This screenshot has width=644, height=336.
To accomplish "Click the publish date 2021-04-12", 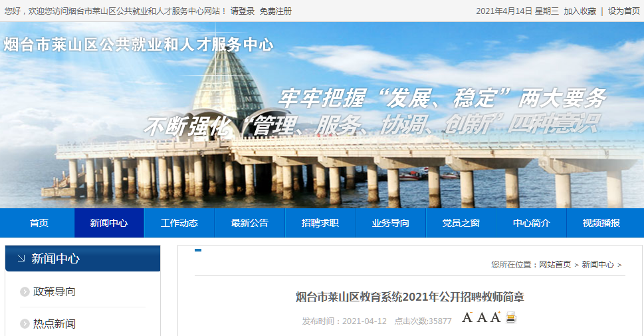I will (364, 321).
